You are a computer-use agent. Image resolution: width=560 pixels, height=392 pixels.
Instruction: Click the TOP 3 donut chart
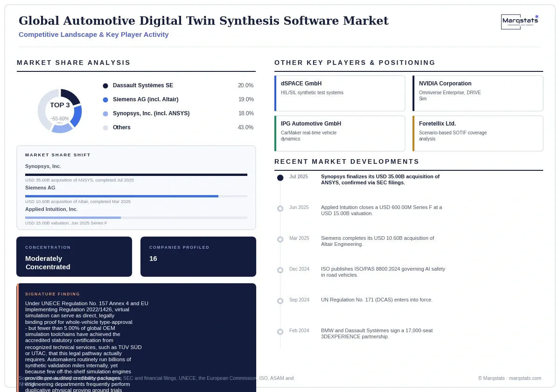[60, 111]
